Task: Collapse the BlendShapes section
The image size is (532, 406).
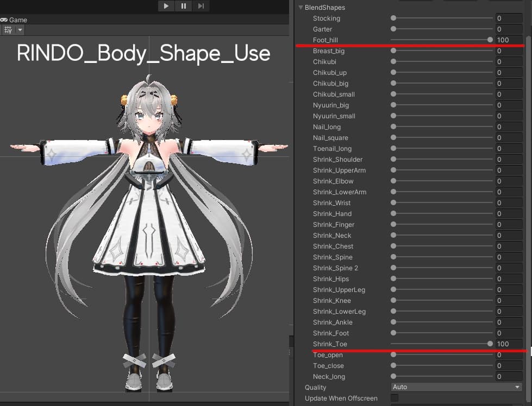Action: click(301, 8)
